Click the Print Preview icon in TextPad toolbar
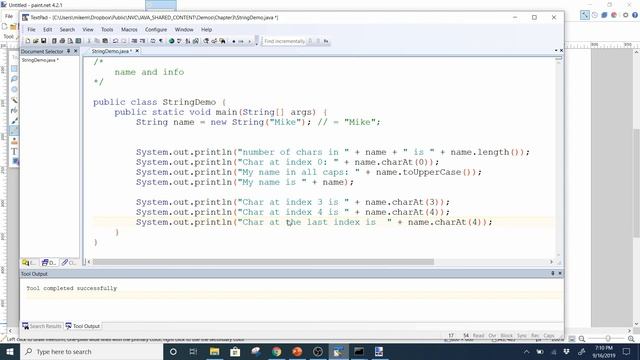The width and height of the screenshot is (640, 360). [70, 41]
